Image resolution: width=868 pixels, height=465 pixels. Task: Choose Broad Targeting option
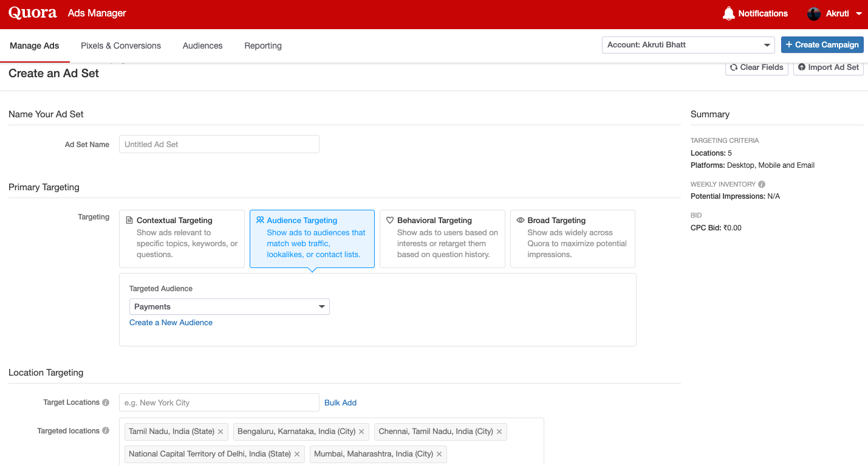pyautogui.click(x=573, y=239)
